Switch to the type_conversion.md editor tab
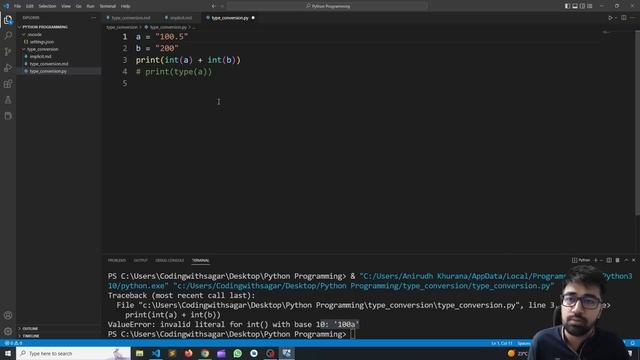 (130, 18)
